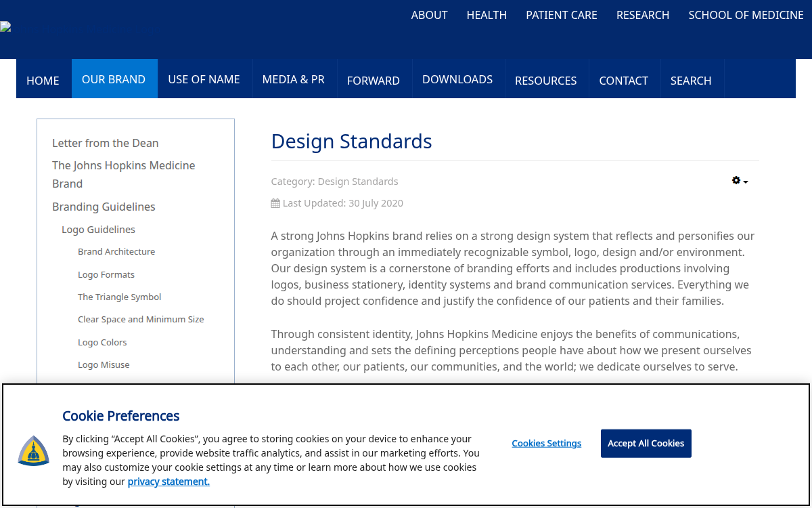Open Logo Misuse sidebar item

[104, 364]
